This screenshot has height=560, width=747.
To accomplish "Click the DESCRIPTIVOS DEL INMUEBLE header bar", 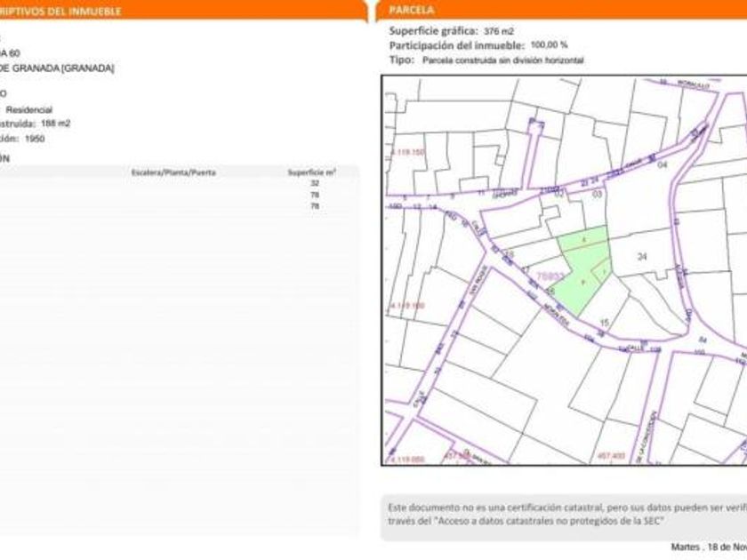I will pyautogui.click(x=62, y=12).
